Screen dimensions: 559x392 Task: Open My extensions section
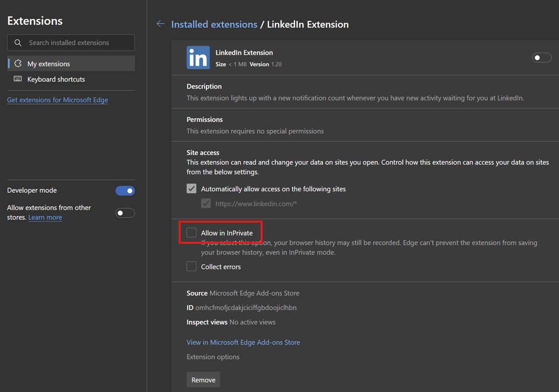[71, 64]
